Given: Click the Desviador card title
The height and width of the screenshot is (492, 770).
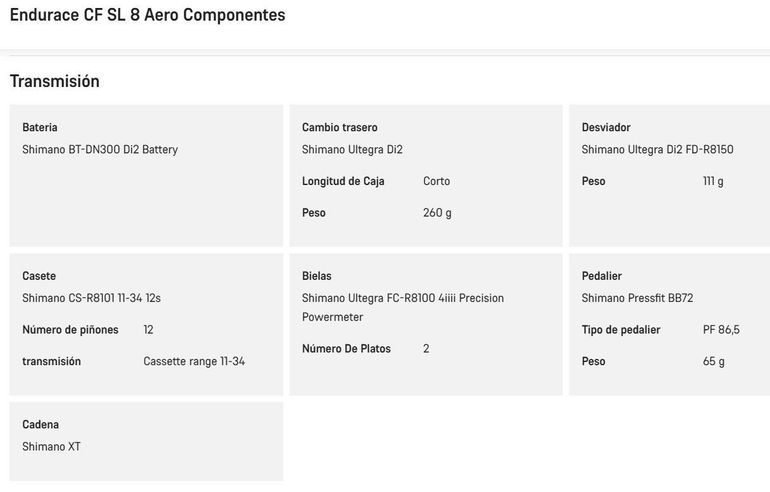Looking at the screenshot, I should click(x=606, y=127).
